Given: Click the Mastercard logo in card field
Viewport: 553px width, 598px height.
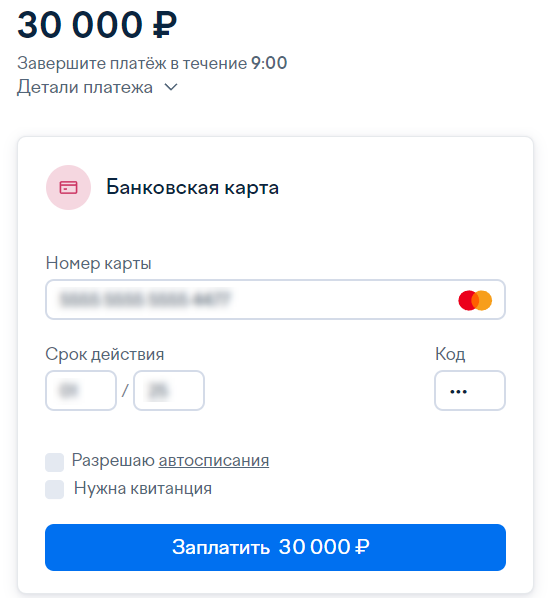Looking at the screenshot, I should click(475, 300).
